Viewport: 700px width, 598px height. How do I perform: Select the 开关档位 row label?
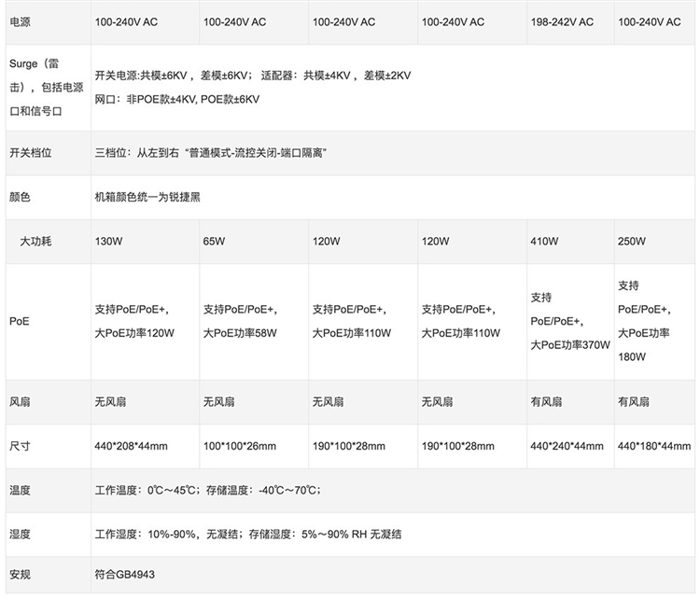pyautogui.click(x=30, y=153)
